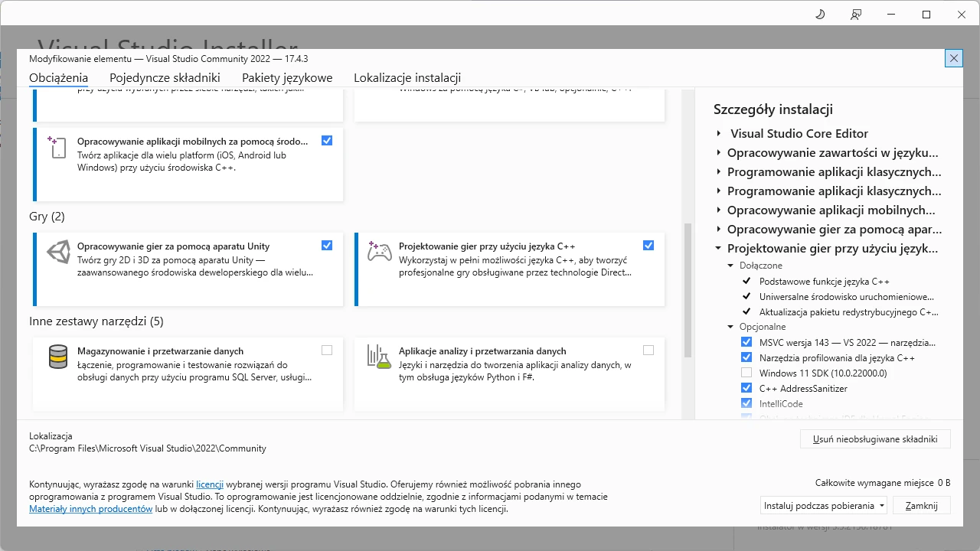Click Szczegóły instalacji heading
The image size is (980, 551).
pos(773,109)
